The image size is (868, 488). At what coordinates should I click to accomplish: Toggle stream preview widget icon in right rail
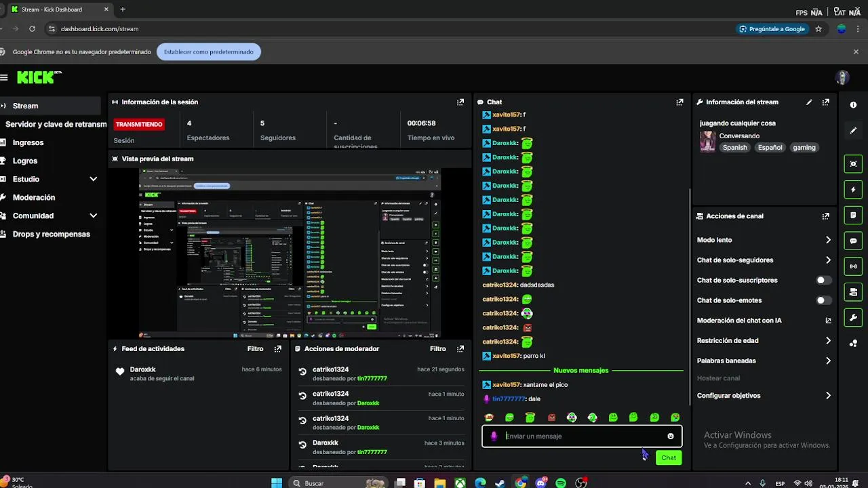pos(853,164)
